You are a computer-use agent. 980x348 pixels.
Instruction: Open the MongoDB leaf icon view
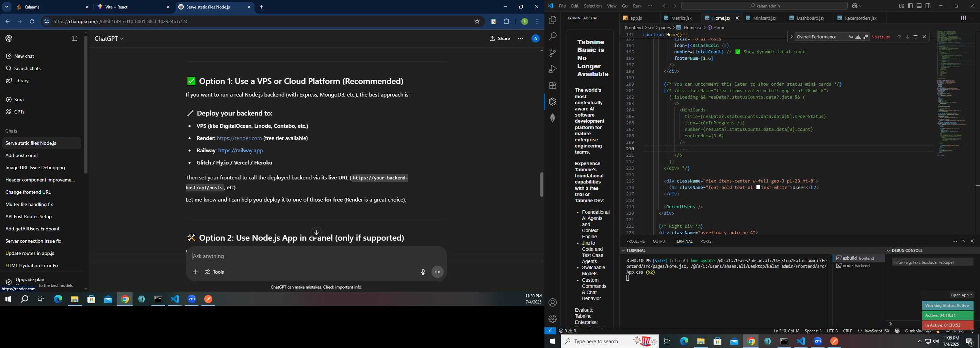pos(552,118)
